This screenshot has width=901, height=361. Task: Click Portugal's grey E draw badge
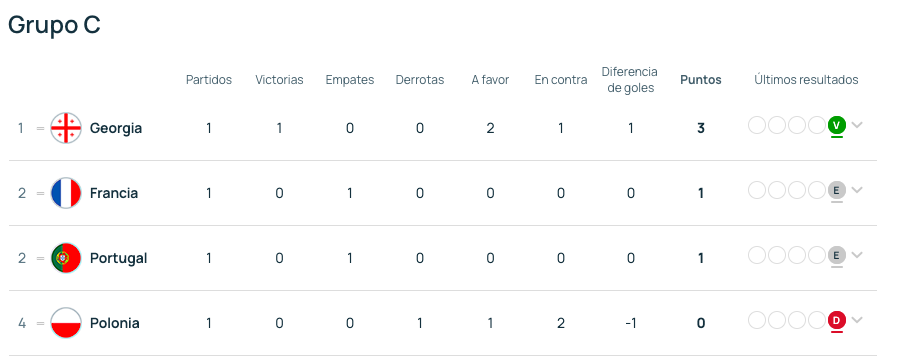point(837,255)
